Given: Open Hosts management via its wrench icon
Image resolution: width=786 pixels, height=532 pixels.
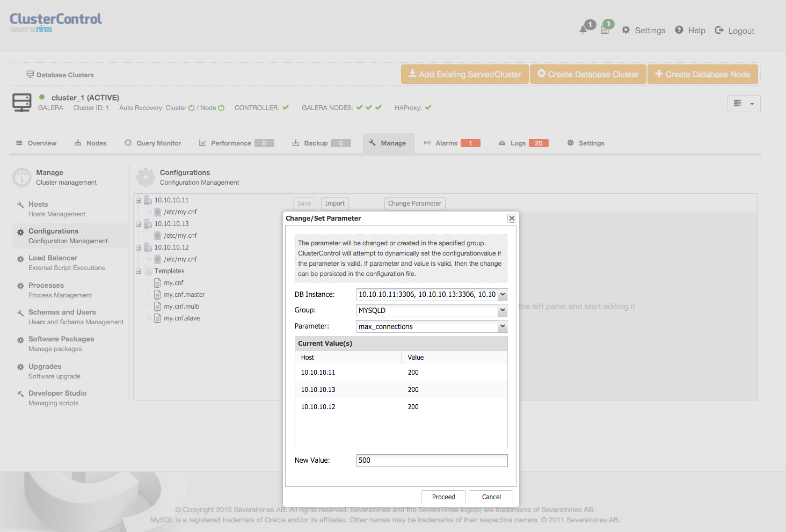Looking at the screenshot, I should click(x=20, y=205).
